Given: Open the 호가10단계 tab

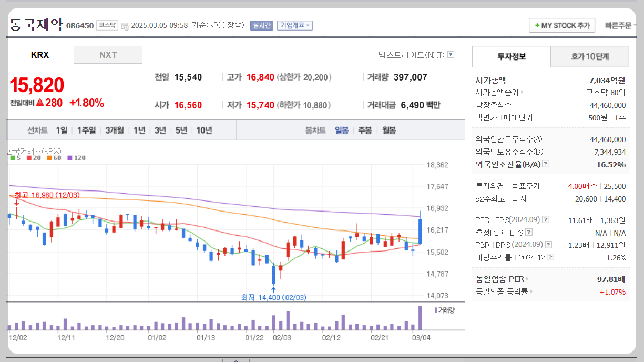Looking at the screenshot, I should click(x=590, y=56).
